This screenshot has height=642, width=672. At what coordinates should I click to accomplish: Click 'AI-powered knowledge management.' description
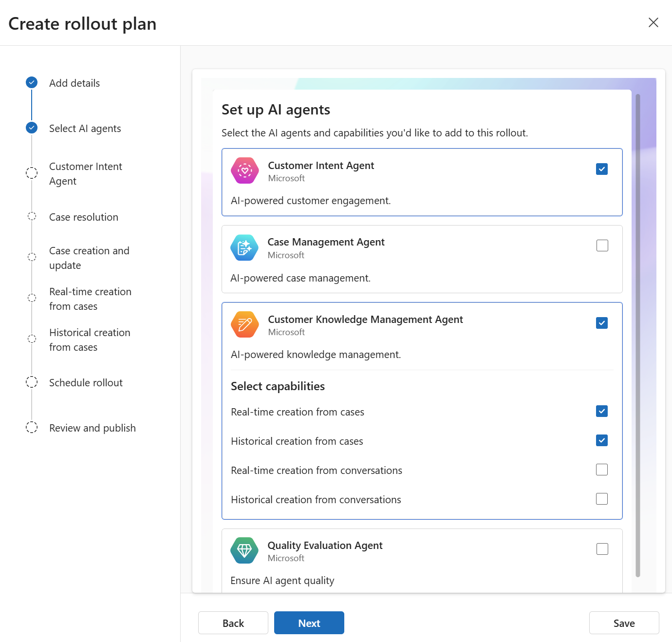coord(316,355)
